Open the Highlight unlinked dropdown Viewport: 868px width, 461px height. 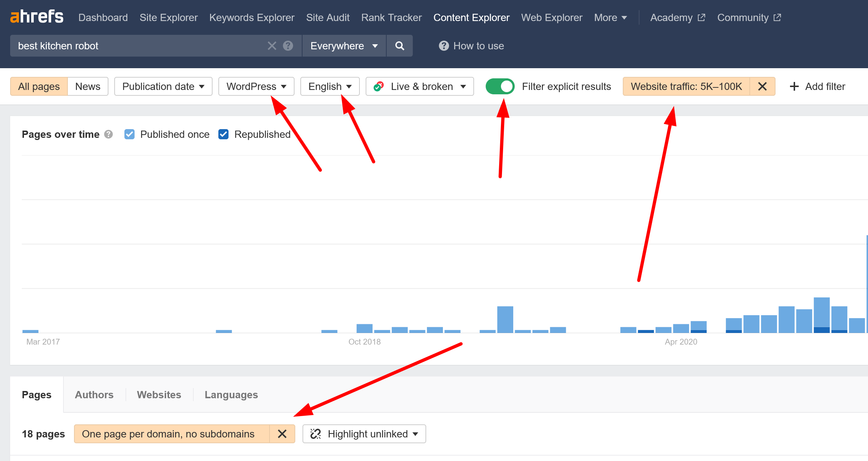coord(364,434)
